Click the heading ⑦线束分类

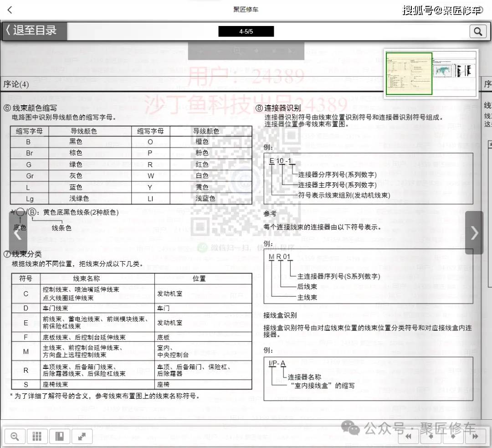point(22,254)
